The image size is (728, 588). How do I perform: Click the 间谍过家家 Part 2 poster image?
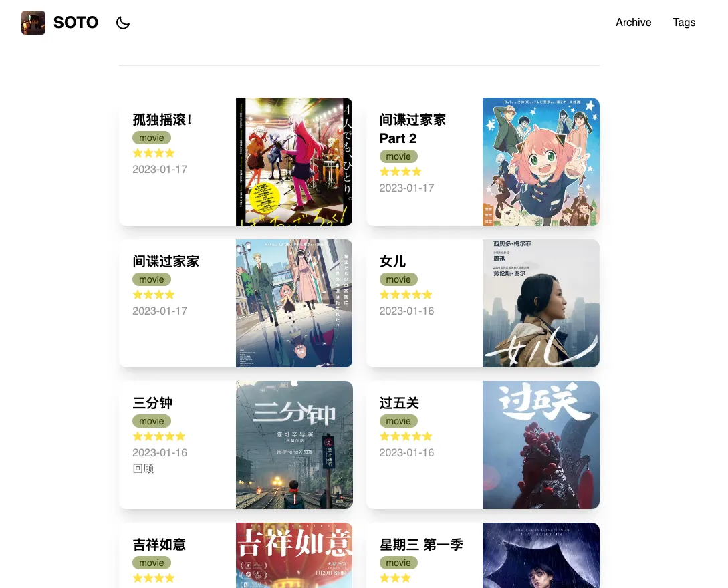[x=541, y=162]
